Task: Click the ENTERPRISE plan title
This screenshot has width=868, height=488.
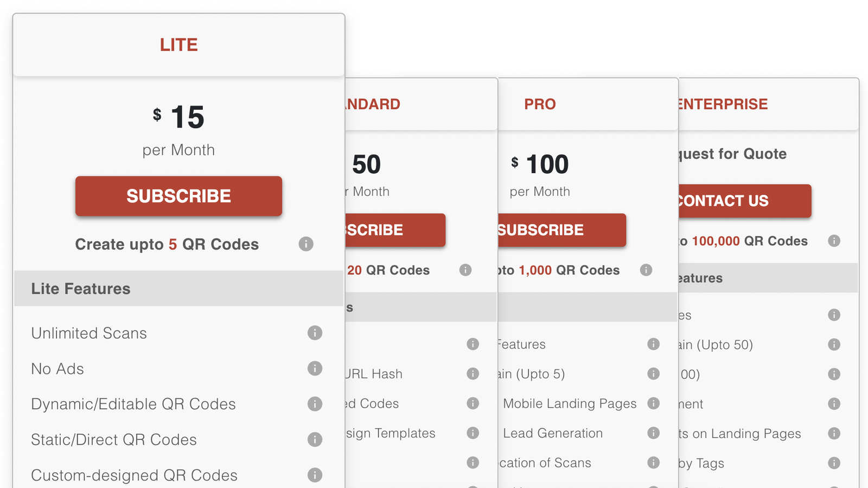Action: (x=723, y=104)
